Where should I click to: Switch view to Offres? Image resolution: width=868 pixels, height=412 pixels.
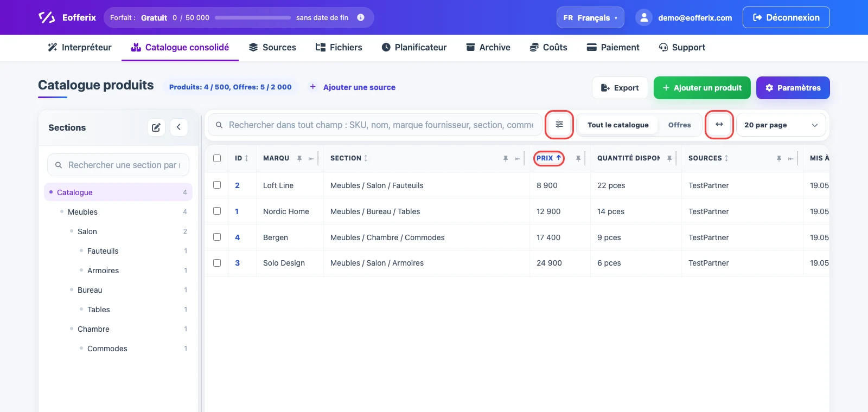point(680,125)
